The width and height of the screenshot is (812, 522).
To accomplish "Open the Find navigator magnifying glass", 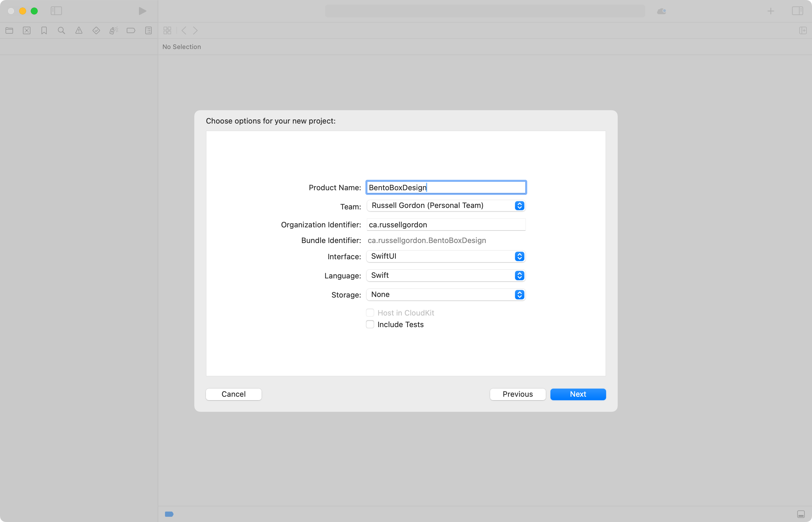I will coord(61,30).
